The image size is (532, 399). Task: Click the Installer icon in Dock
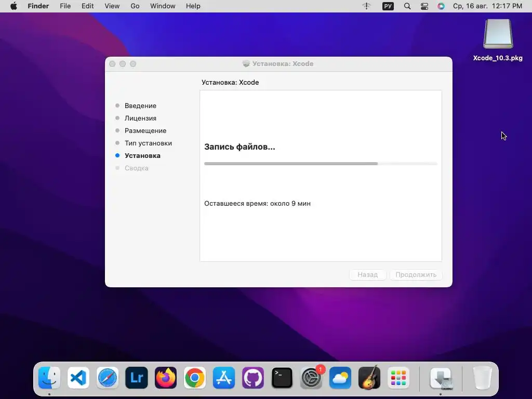tap(441, 378)
